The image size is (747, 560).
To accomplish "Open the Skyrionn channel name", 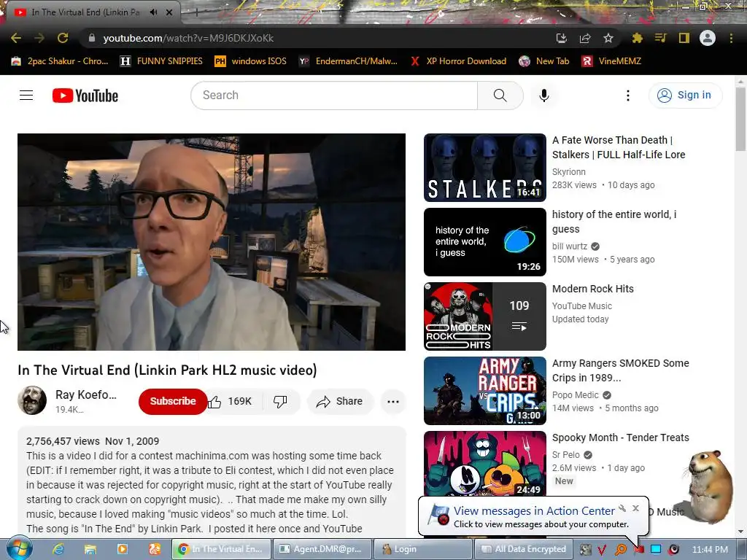I will pos(569,172).
